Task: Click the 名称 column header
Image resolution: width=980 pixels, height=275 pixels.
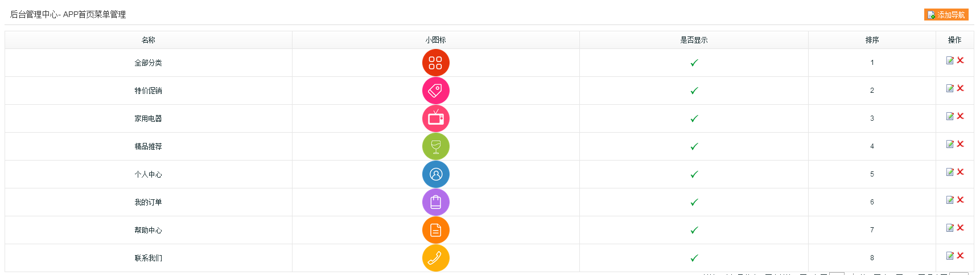Action: click(148, 40)
